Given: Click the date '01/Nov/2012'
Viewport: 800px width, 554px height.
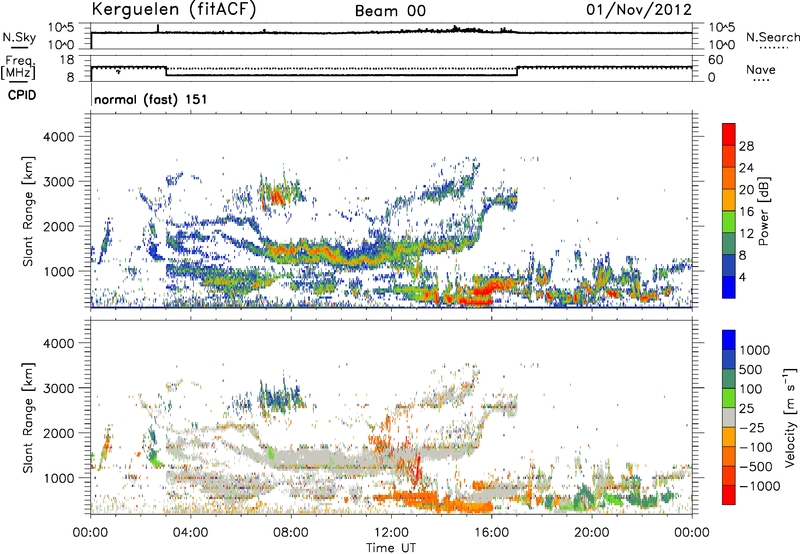Looking at the screenshot, I should (x=639, y=10).
